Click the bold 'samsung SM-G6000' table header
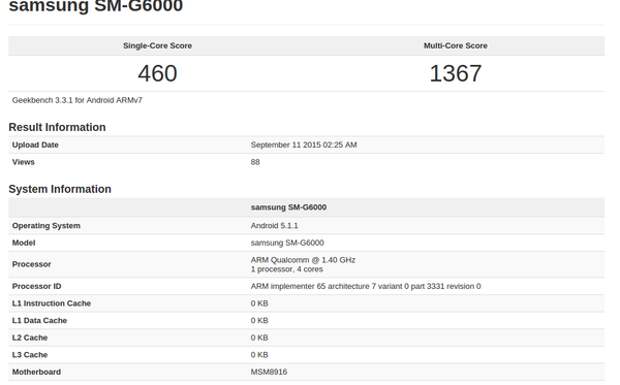The image size is (620, 385). tap(288, 208)
